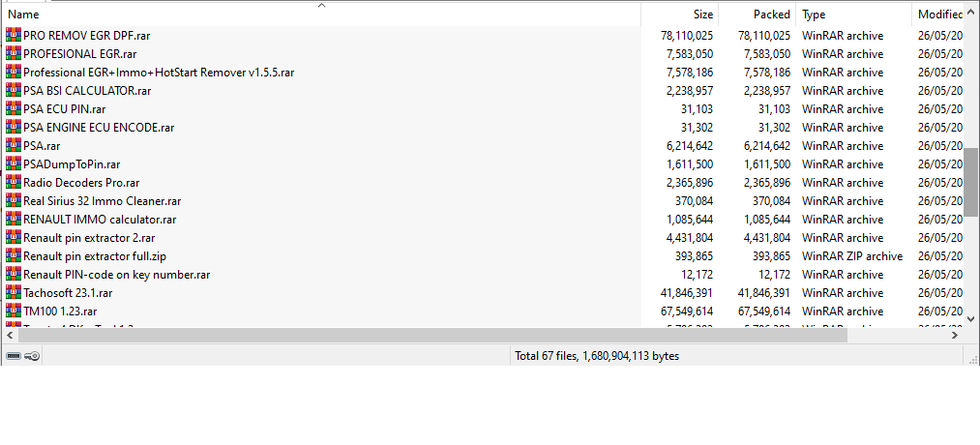The width and height of the screenshot is (980, 445).
Task: Select the PSA ENGINE ECU ENCODE.rar file name
Action: coord(99,128)
